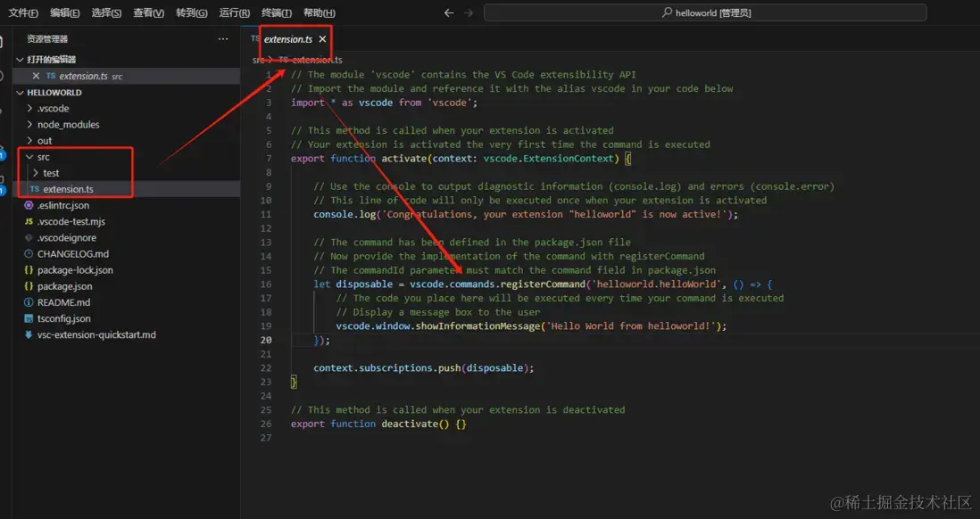The width and height of the screenshot is (980, 519).
Task: Click line number 7 in the gutter
Action: click(269, 159)
